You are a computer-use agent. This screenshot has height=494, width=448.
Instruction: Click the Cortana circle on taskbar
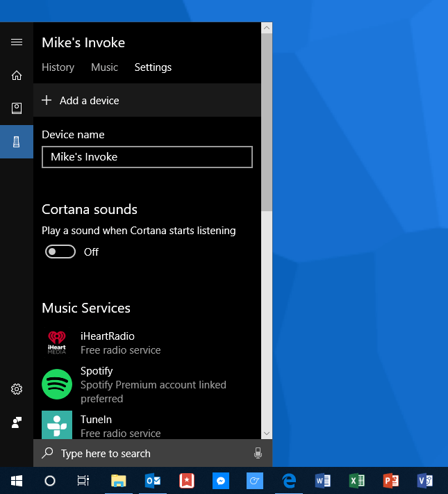[x=50, y=481]
